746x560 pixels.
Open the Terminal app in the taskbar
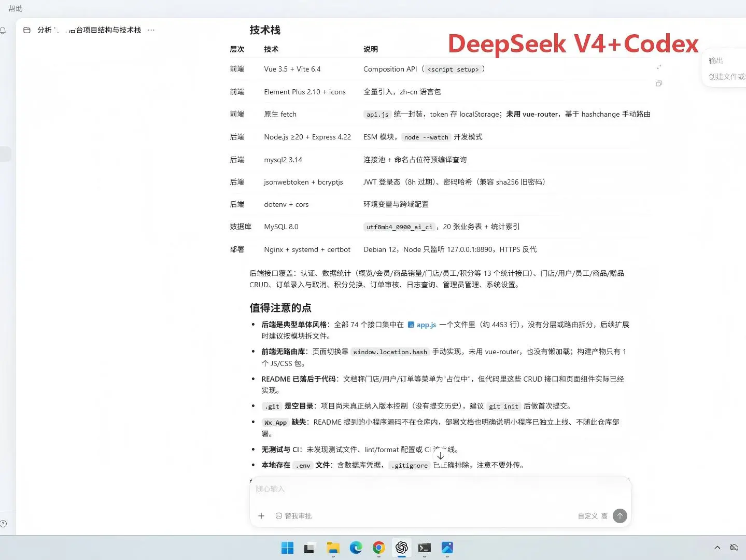click(x=425, y=548)
